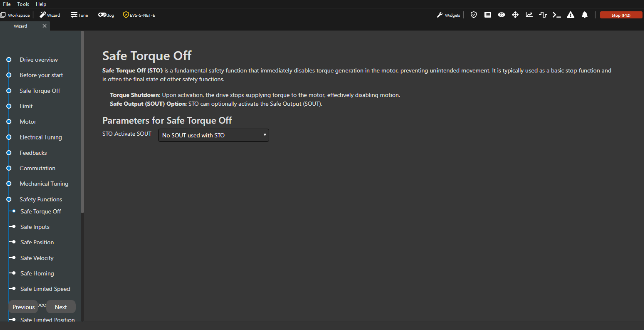Open the list table widget icon
Screen dimensions: 644x330
click(x=488, y=15)
